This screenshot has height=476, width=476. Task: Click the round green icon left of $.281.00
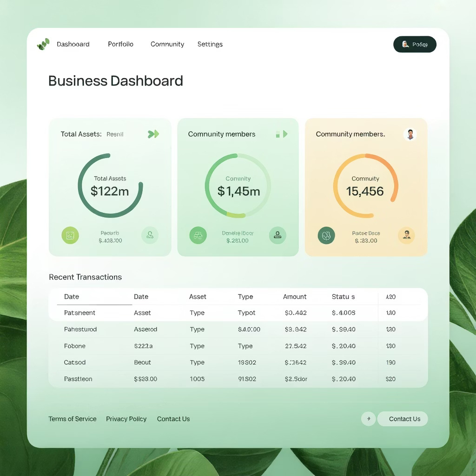198,235
